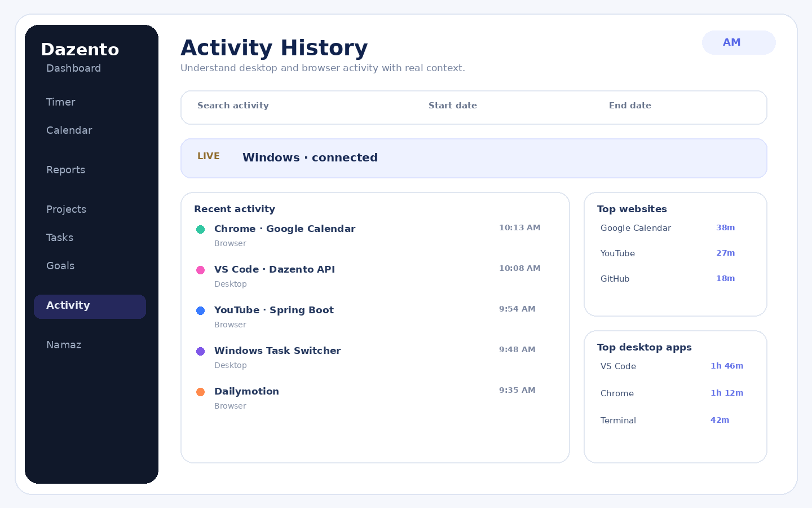Image resolution: width=812 pixels, height=508 pixels.
Task: Click the GitHub row in Top websites
Action: tap(676, 279)
